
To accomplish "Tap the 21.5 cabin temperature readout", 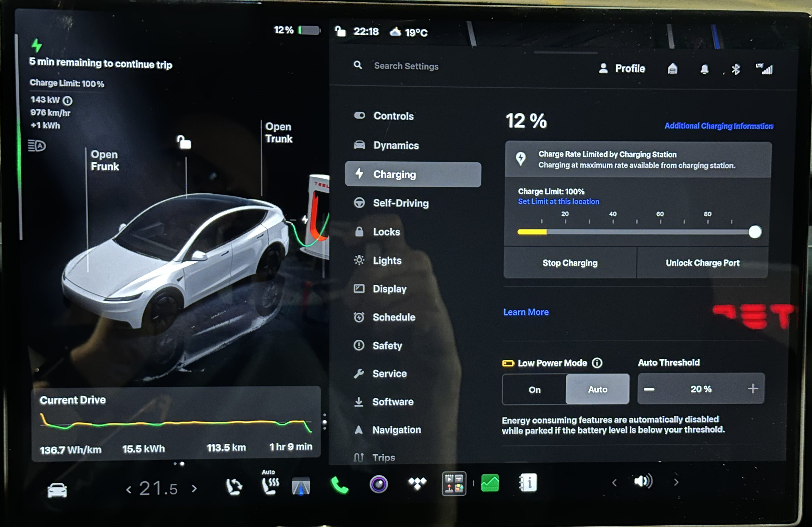I will click(158, 488).
